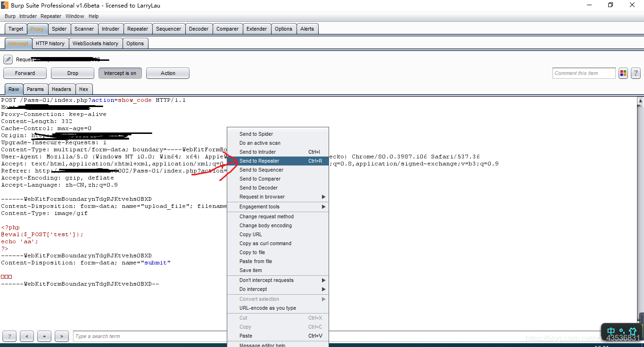
Task: Click the Comment this item field
Action: click(x=584, y=73)
